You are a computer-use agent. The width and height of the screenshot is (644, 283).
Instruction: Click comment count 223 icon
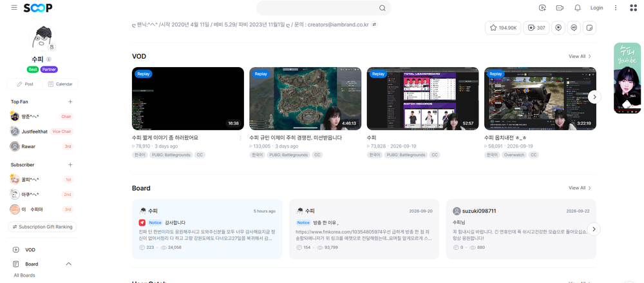(142, 248)
